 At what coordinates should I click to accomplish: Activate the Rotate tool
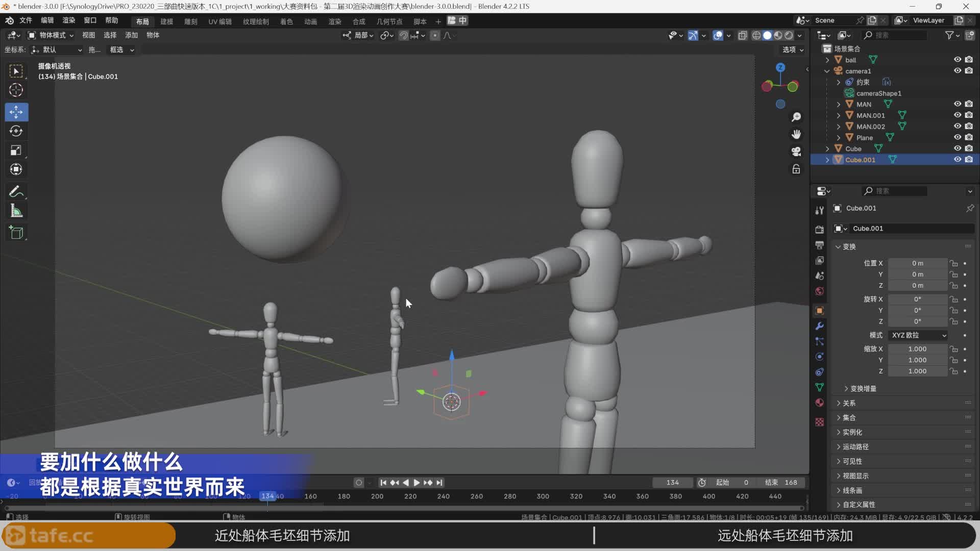(x=16, y=131)
